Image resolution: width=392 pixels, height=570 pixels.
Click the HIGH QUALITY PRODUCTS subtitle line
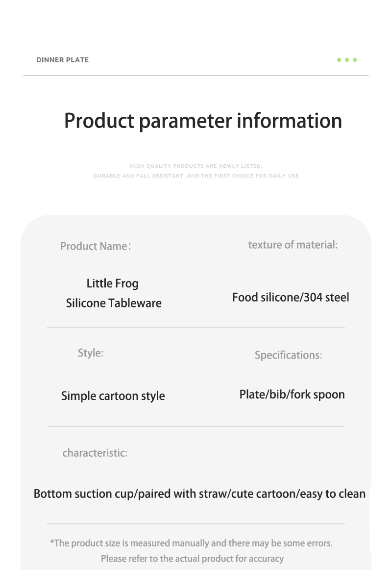tap(196, 166)
